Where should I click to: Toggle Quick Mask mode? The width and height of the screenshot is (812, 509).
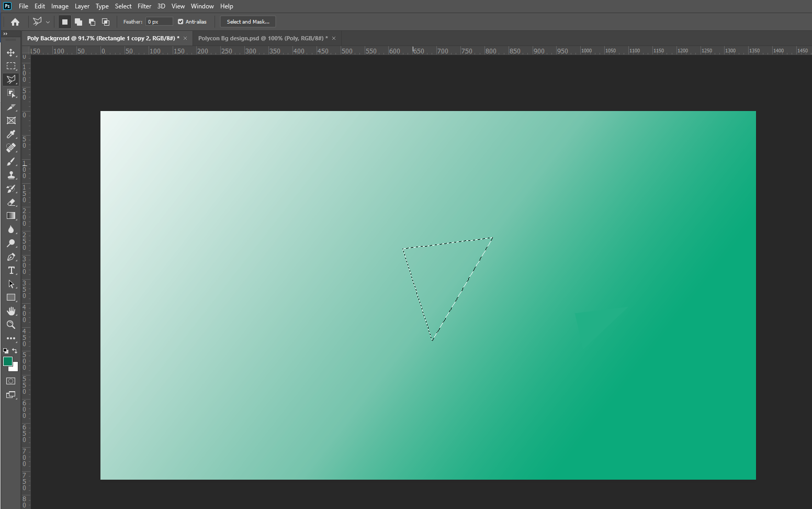point(11,381)
